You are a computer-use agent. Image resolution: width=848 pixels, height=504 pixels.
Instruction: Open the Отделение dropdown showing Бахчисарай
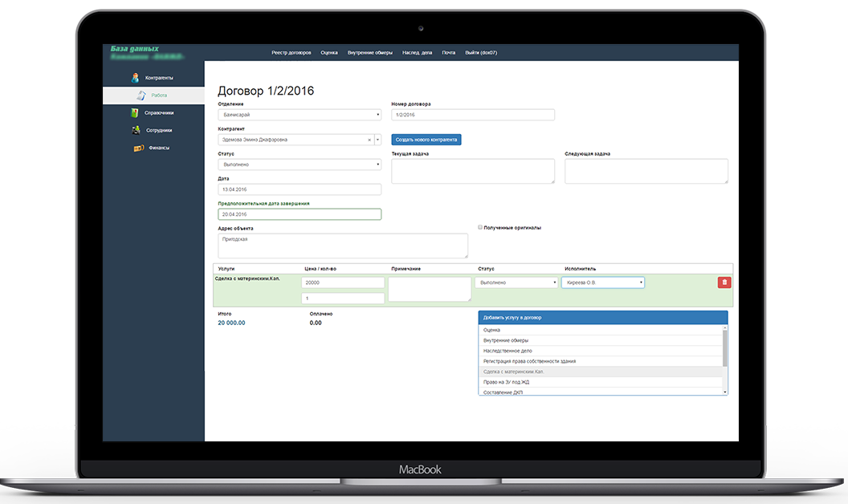(300, 115)
